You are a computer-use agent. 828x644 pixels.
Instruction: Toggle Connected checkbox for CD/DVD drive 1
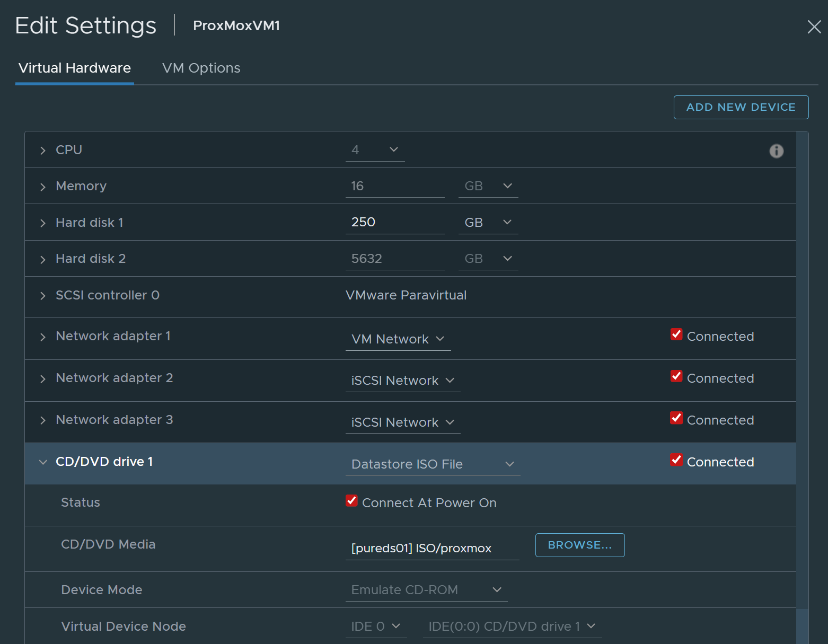click(676, 460)
